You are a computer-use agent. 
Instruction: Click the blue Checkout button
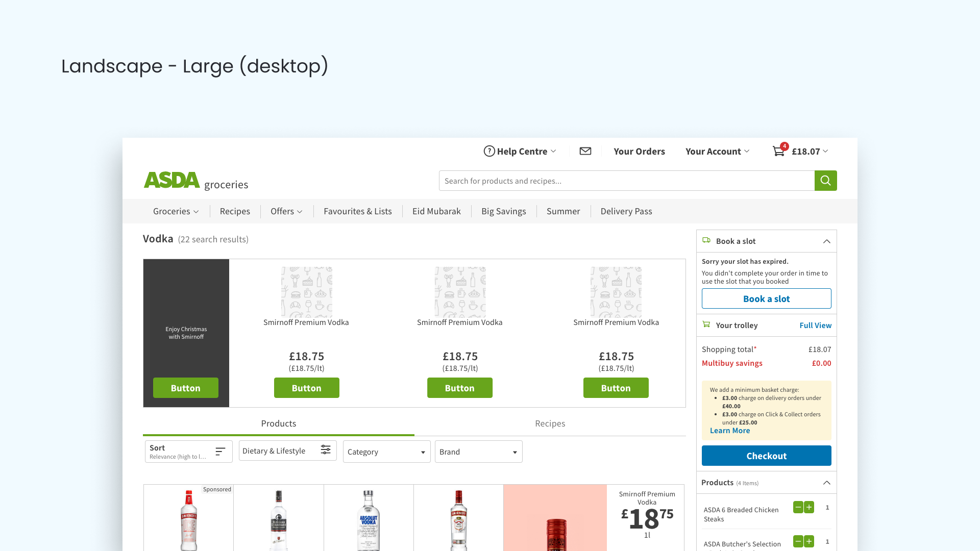[x=766, y=456]
